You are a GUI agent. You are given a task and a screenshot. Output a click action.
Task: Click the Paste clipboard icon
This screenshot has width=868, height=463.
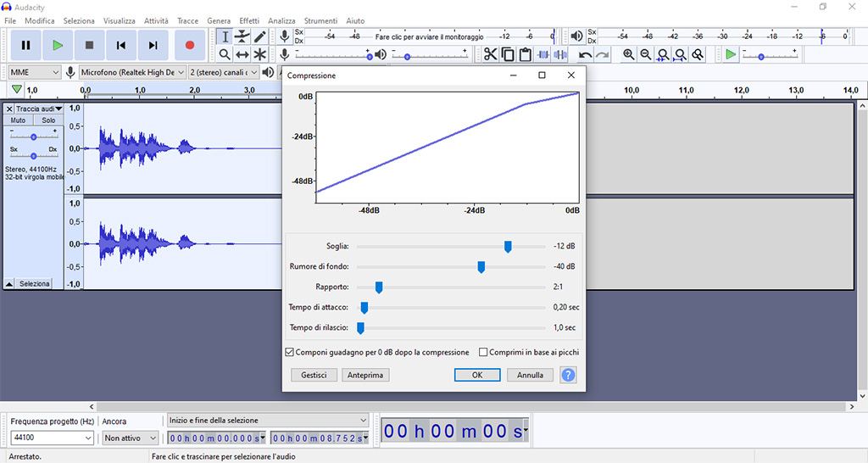click(526, 54)
